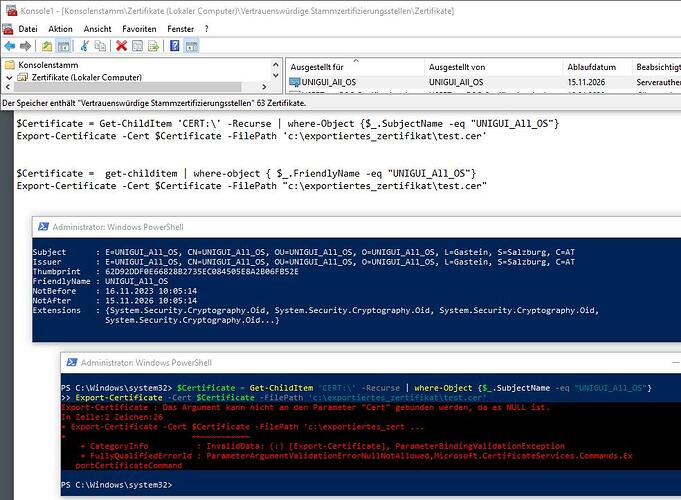Copy selection with the copy icon
681x500 pixels.
(x=100, y=46)
